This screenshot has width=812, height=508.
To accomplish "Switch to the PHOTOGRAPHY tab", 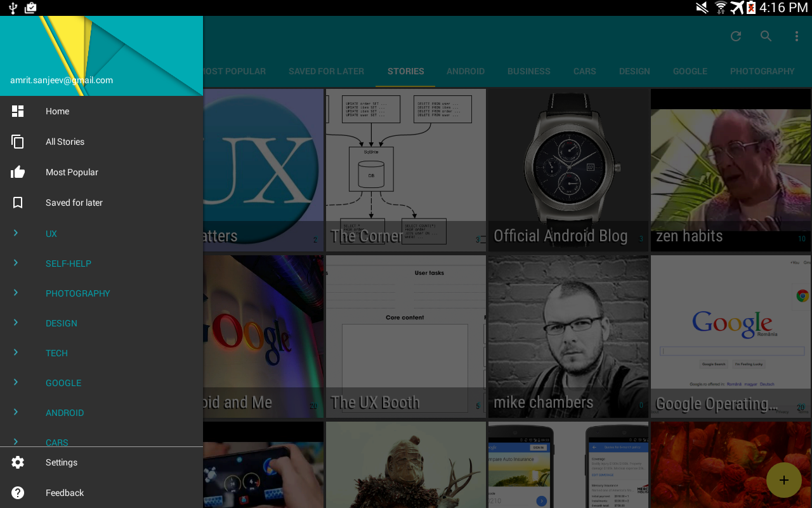I will click(763, 71).
